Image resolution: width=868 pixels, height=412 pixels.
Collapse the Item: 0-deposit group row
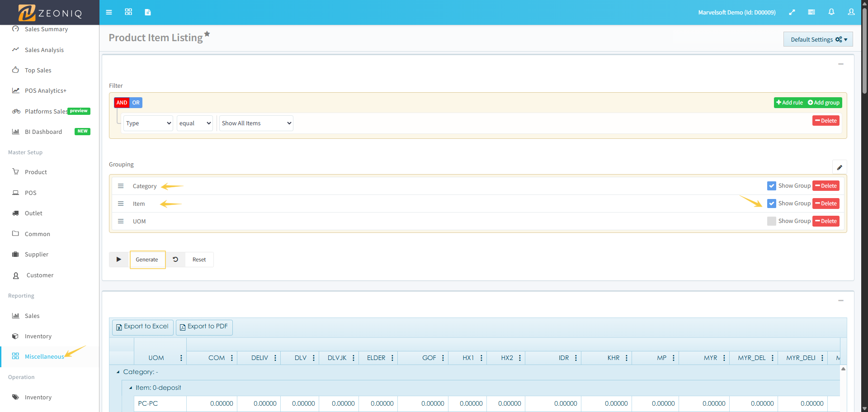pos(131,388)
